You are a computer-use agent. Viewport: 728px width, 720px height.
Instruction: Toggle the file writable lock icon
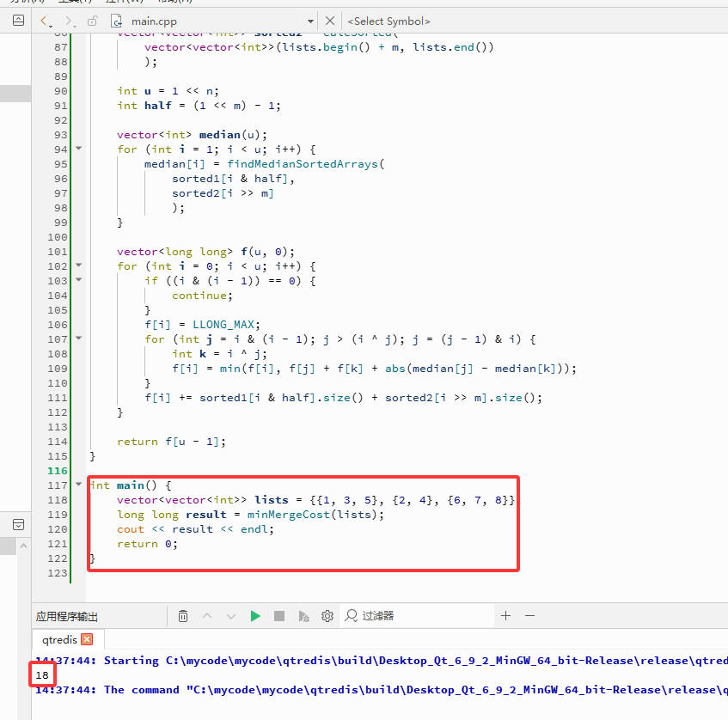click(92, 21)
